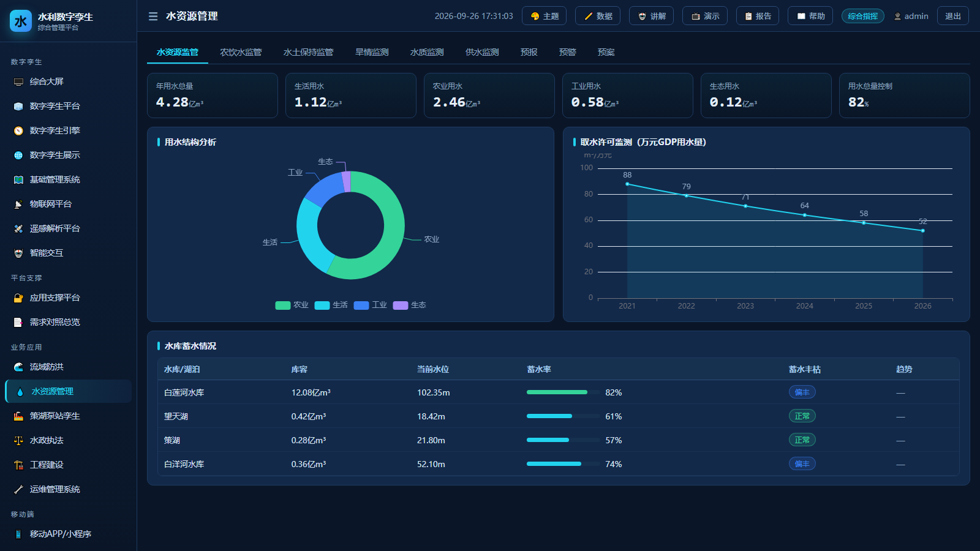Open the 旱情监测 tab
This screenshot has width=980, height=551.
[372, 53]
